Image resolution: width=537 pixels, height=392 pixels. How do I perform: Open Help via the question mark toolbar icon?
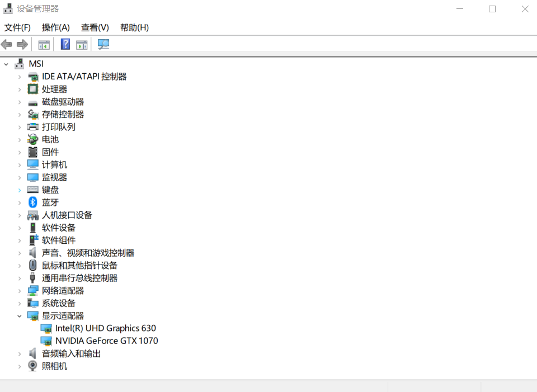(x=65, y=44)
